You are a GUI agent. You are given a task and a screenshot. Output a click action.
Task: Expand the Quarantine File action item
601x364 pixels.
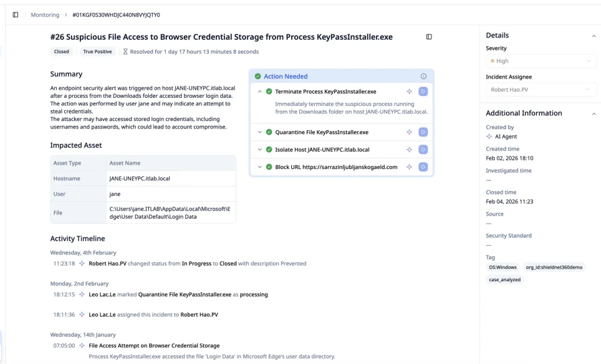point(260,132)
